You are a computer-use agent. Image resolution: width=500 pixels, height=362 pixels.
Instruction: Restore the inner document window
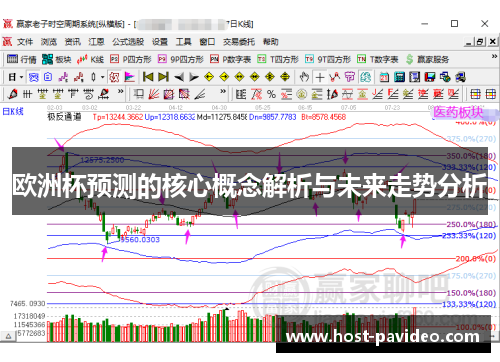(x=480, y=42)
